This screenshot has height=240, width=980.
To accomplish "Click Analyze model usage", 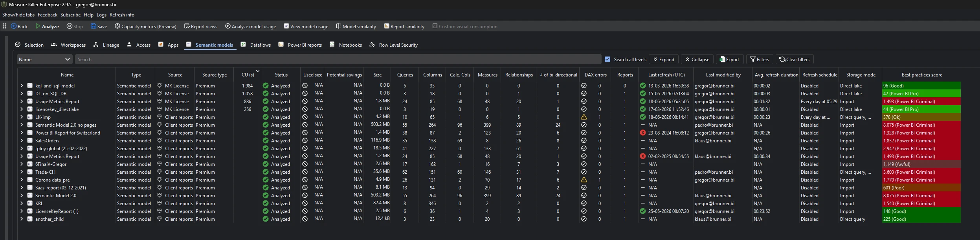I will 250,26.
